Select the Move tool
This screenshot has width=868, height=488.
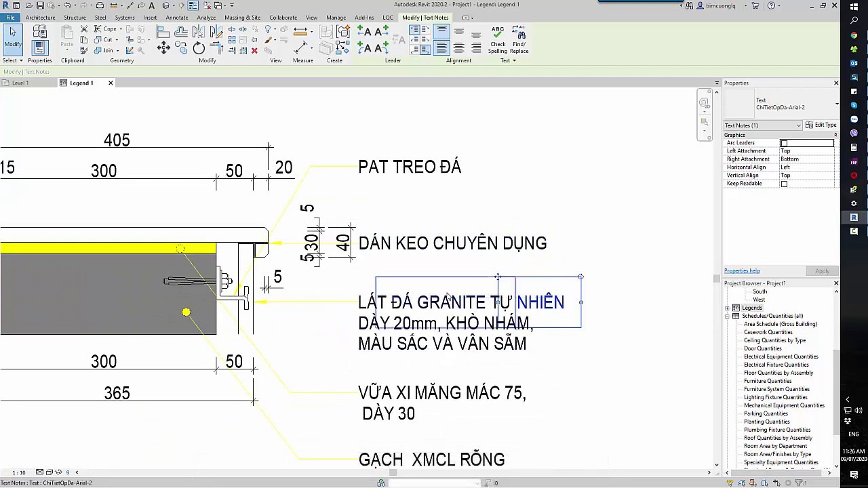(163, 47)
